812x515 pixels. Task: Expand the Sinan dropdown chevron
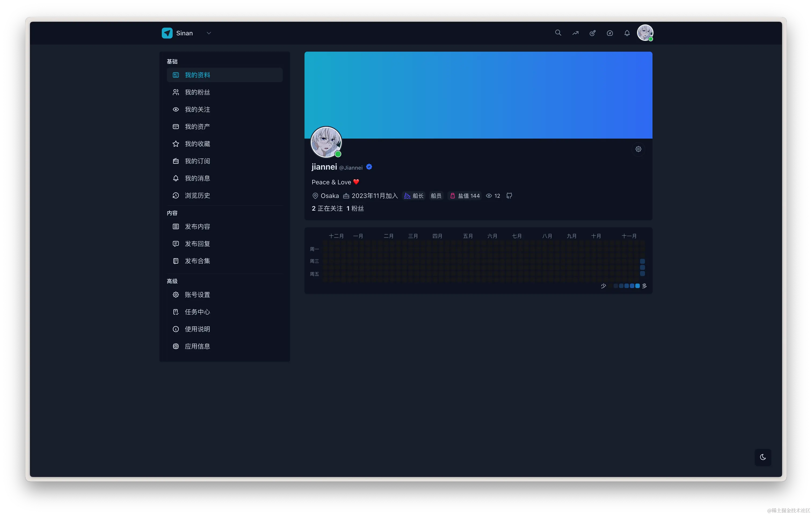pos(209,33)
